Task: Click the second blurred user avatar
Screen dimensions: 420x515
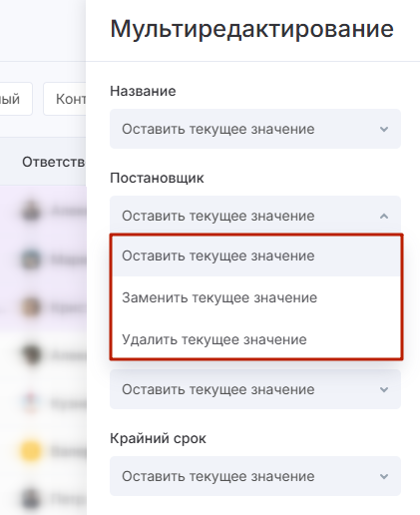Action: pyautogui.click(x=31, y=258)
